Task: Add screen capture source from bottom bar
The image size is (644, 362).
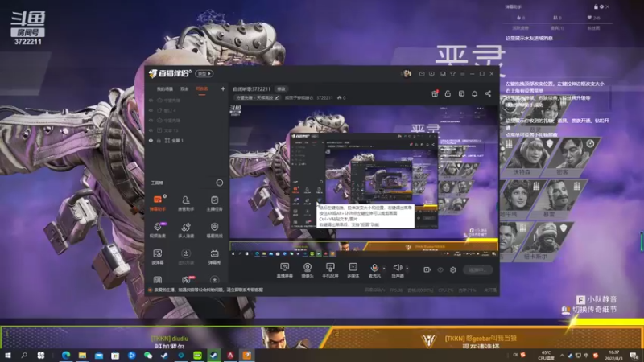Action: pos(285,270)
